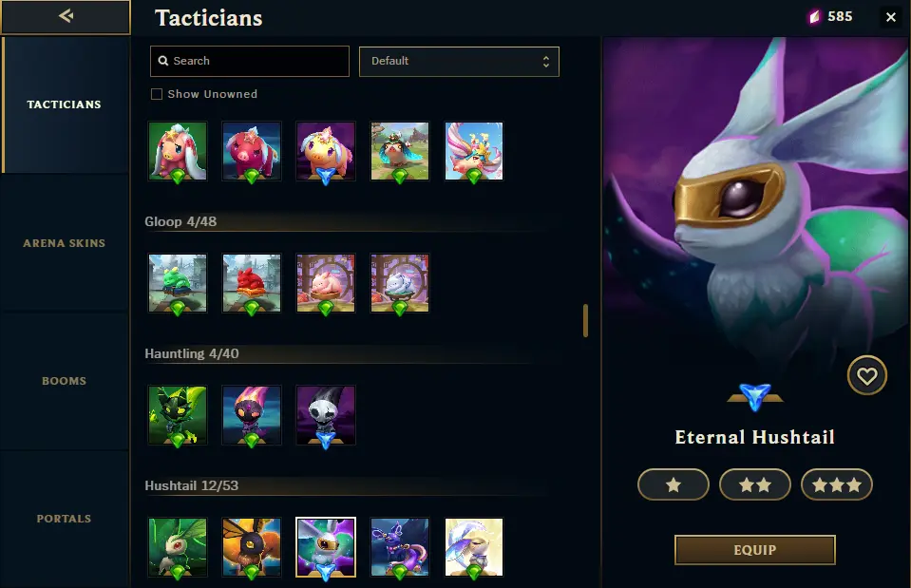Click the tactician list scrollbar handle
This screenshot has height=588, width=911.
tap(585, 320)
